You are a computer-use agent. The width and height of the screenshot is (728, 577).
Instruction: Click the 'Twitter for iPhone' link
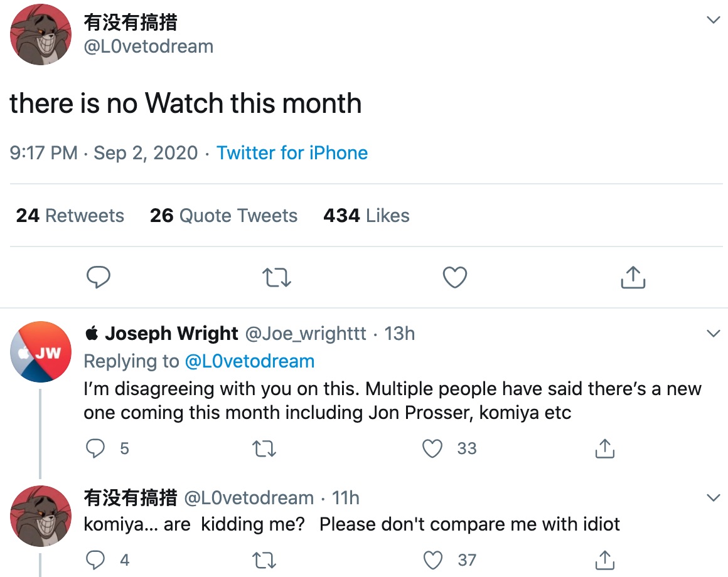(292, 153)
